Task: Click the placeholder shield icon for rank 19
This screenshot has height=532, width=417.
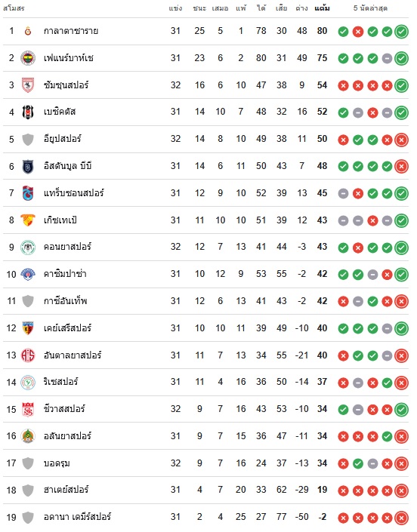Action: click(x=28, y=518)
